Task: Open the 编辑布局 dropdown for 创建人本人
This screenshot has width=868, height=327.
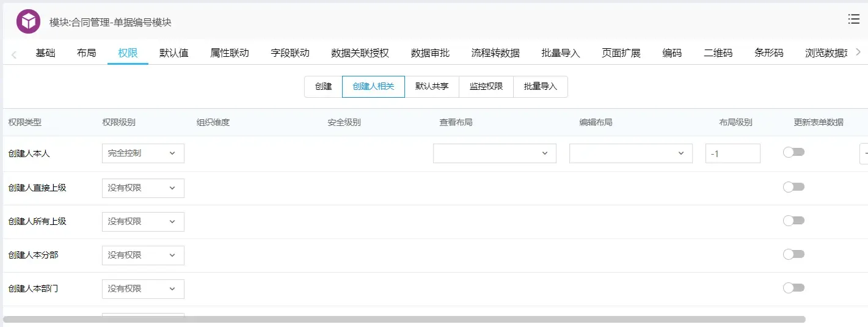Action: 631,153
